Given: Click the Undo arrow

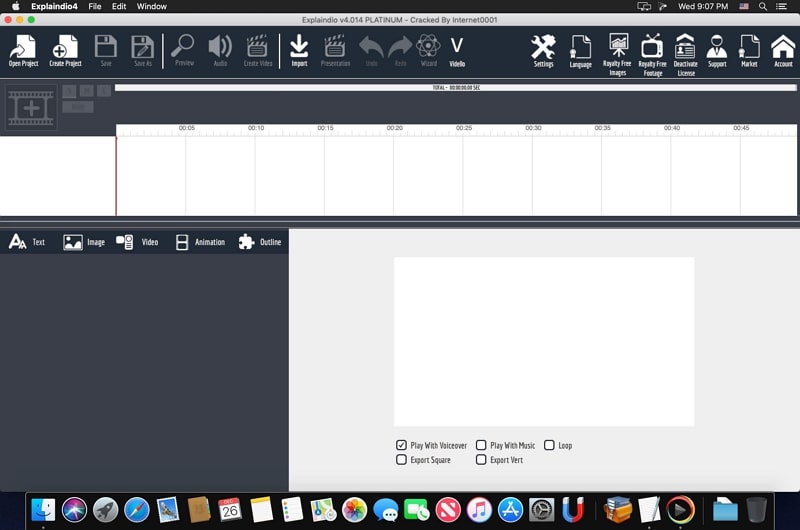Looking at the screenshot, I should [x=371, y=51].
